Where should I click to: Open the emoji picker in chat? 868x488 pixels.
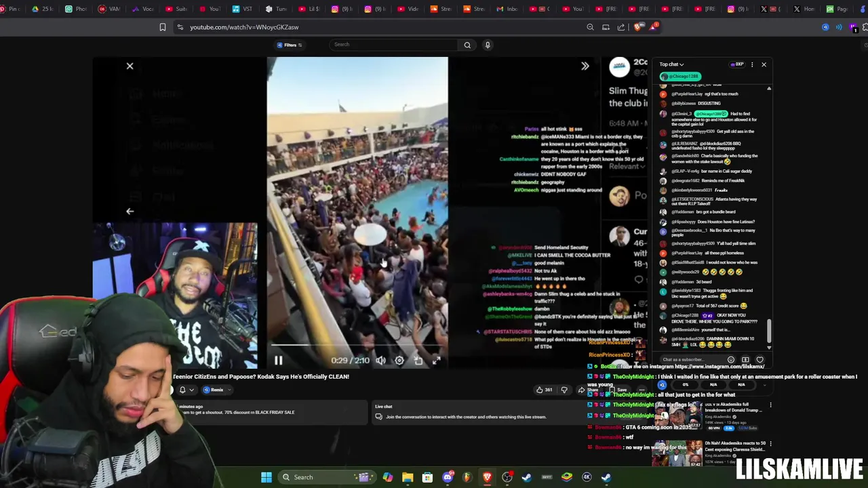[x=731, y=359]
